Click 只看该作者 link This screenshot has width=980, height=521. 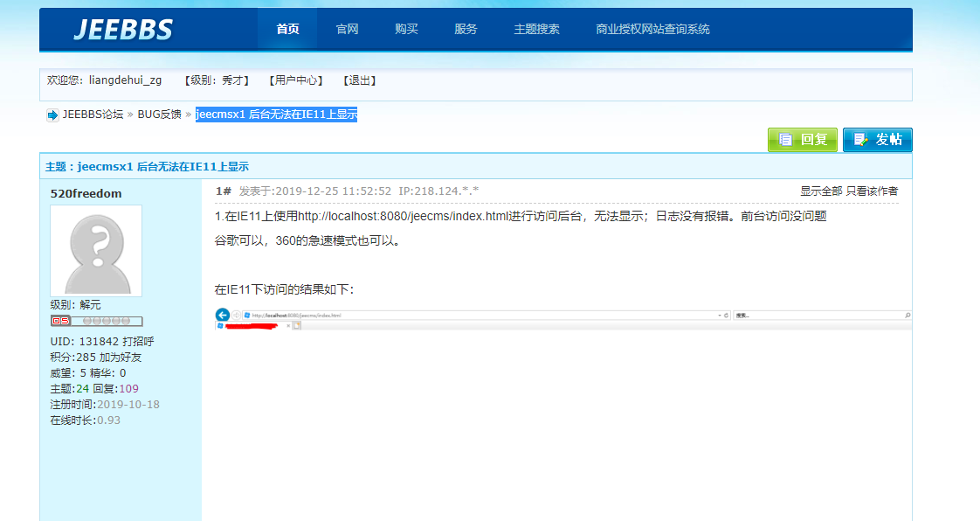[872, 191]
